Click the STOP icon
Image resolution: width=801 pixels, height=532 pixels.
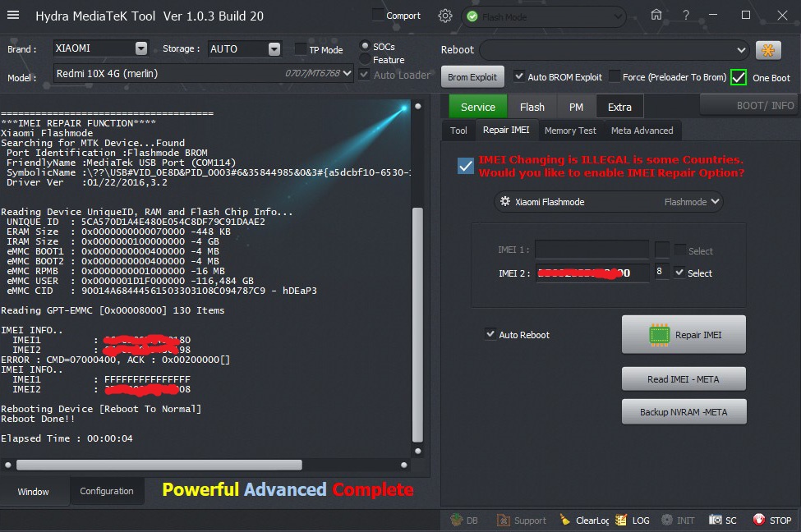(772, 521)
